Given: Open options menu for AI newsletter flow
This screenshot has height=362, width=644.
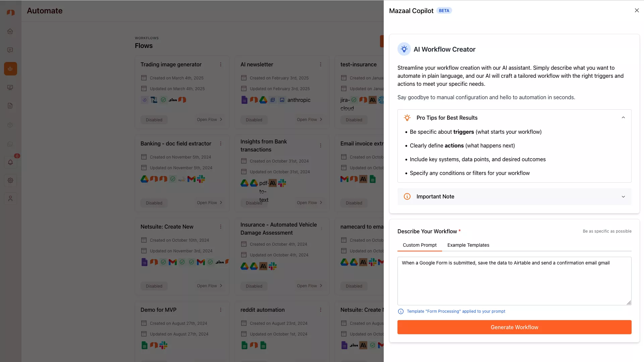Looking at the screenshot, I should [321, 64].
